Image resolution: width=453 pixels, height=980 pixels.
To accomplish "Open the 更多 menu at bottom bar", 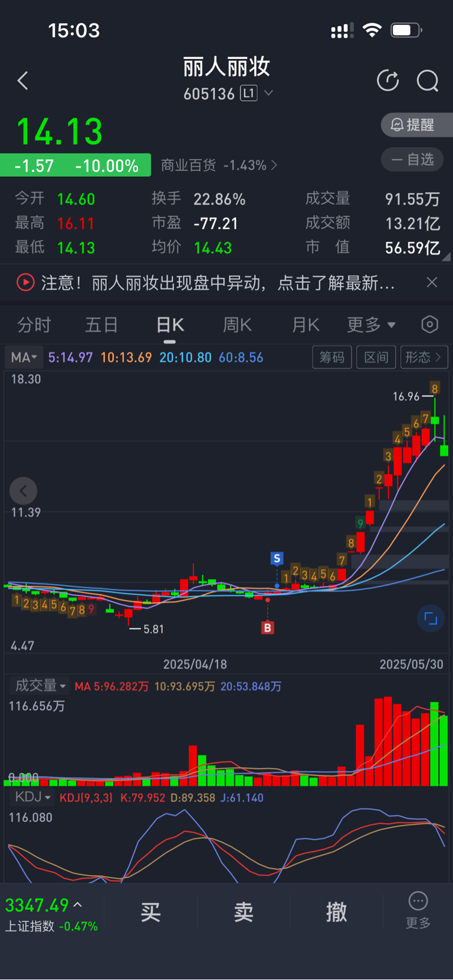I will pyautogui.click(x=418, y=910).
